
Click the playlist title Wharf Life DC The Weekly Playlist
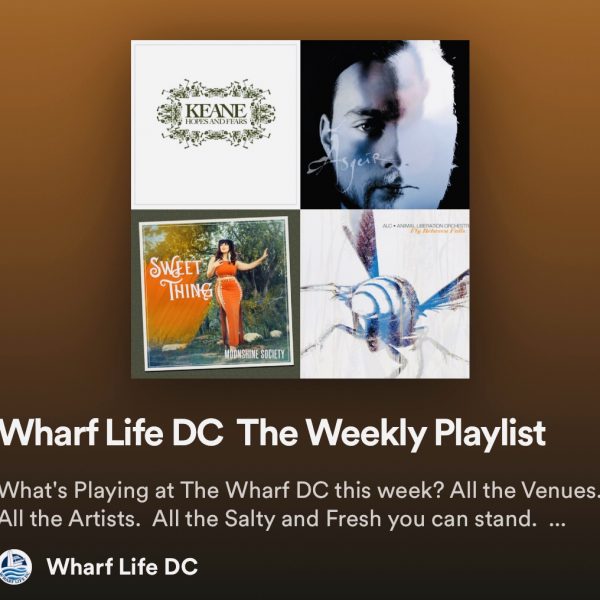pos(272,434)
